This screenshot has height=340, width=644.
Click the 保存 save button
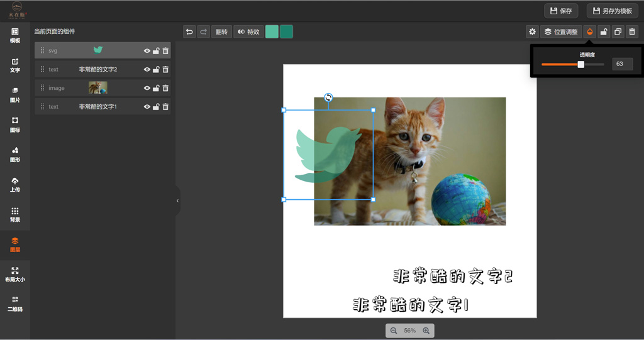[x=561, y=11]
